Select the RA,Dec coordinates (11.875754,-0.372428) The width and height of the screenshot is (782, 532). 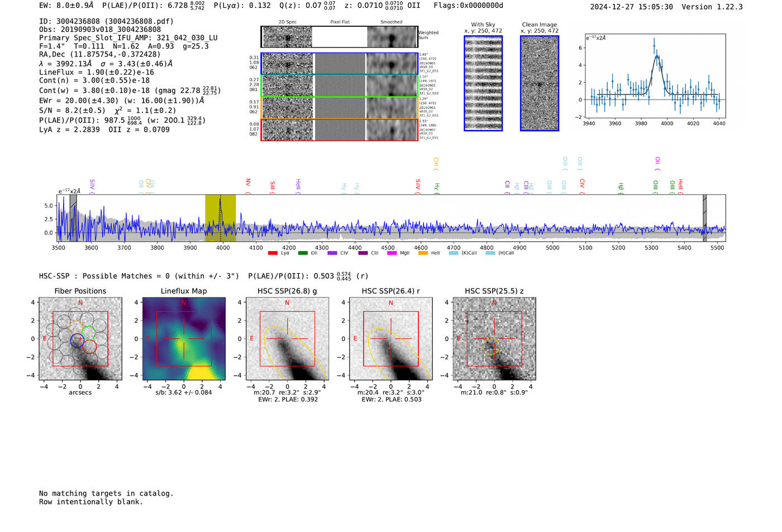[100, 54]
